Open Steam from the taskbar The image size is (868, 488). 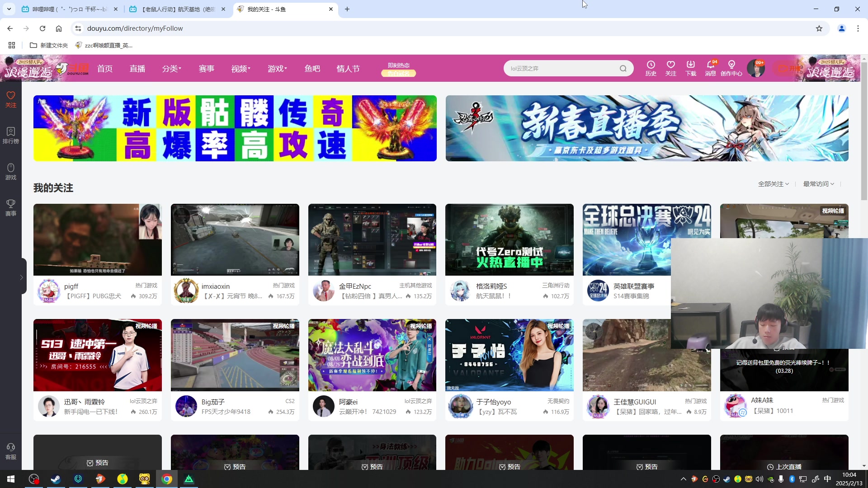[56, 479]
